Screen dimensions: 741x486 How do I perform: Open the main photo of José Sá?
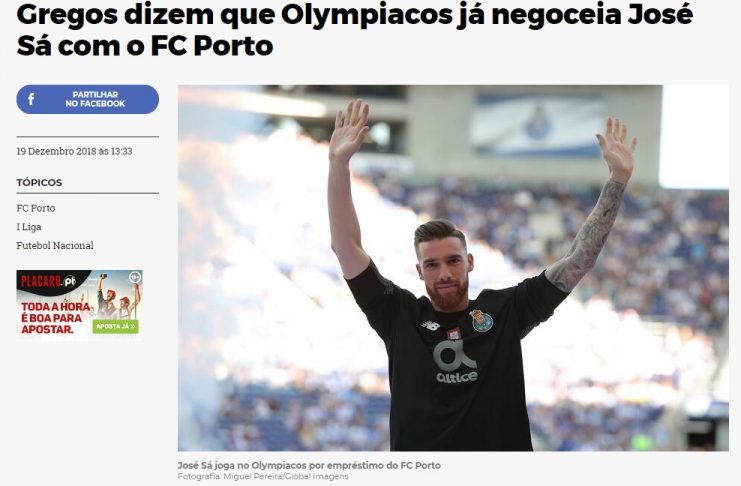(x=453, y=268)
